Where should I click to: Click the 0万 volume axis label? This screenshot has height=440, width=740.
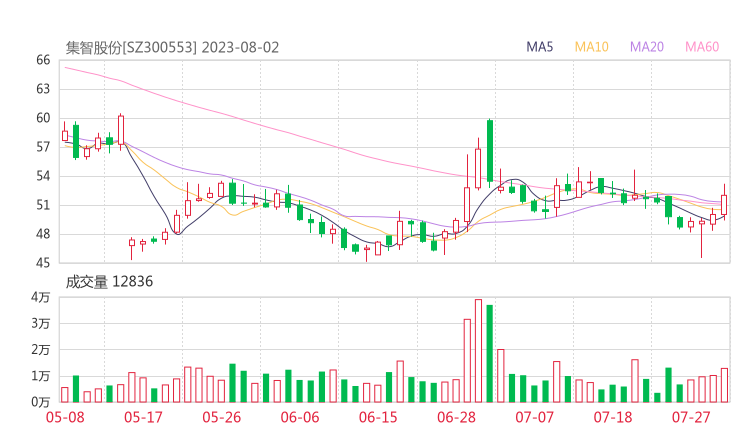(41, 402)
